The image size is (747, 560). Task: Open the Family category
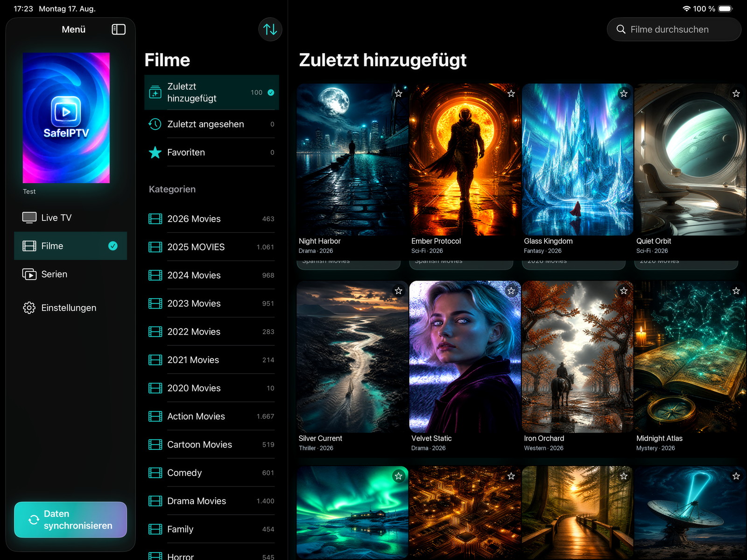211,529
